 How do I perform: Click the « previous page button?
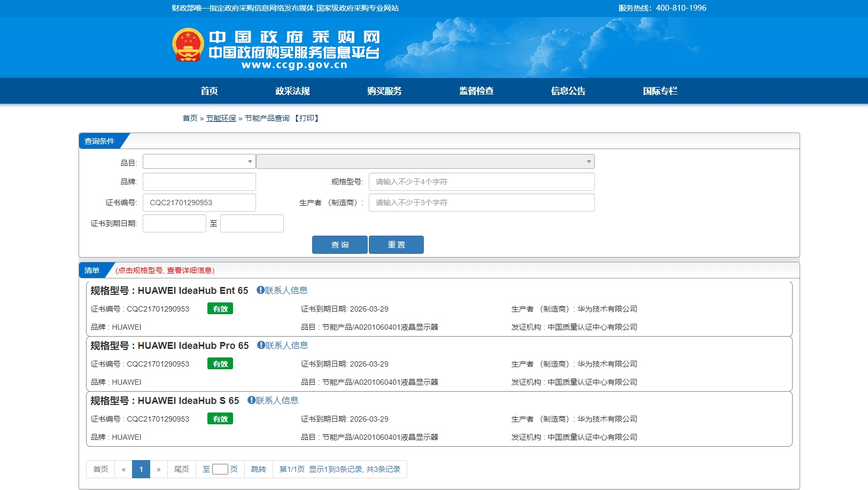click(x=123, y=469)
